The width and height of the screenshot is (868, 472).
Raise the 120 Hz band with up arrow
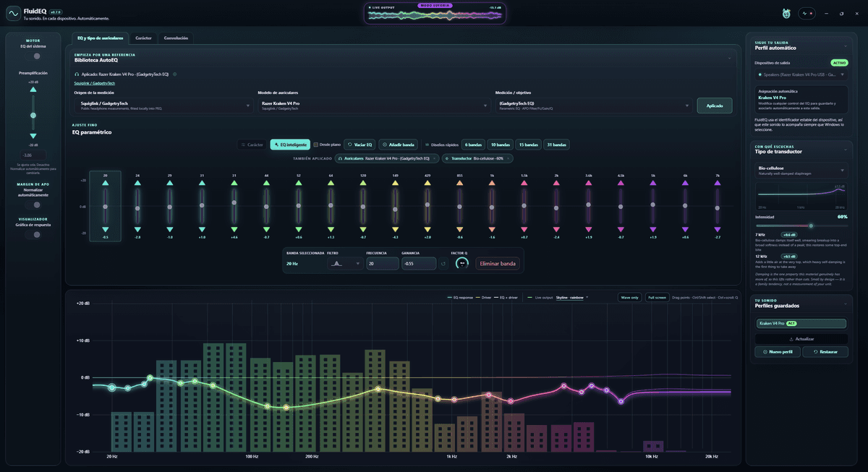[x=363, y=184]
